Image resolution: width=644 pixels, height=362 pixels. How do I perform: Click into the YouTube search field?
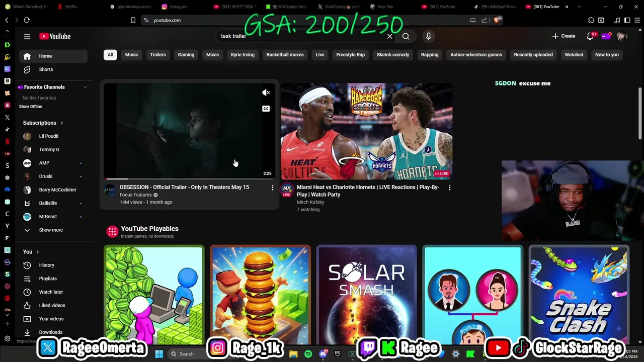[302, 36]
